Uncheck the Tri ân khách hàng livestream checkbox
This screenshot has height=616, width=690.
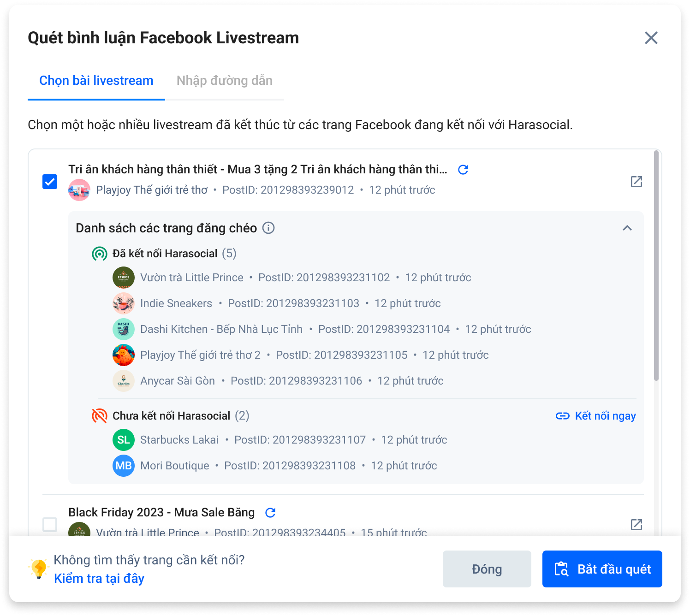[50, 182]
